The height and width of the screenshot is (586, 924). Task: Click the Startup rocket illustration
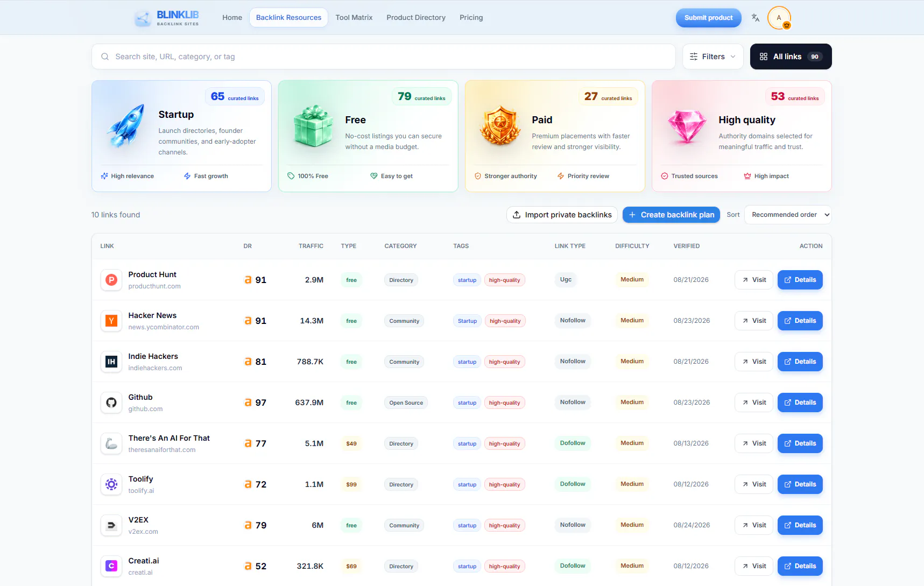click(126, 125)
